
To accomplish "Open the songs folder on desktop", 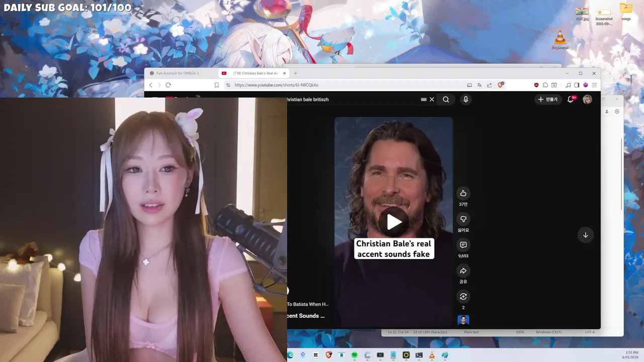I will click(626, 12).
